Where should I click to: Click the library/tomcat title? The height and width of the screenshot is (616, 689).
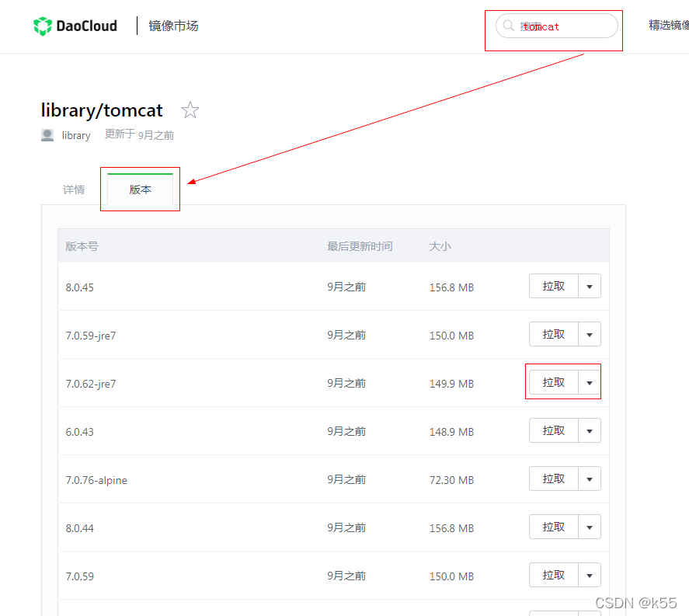(102, 110)
